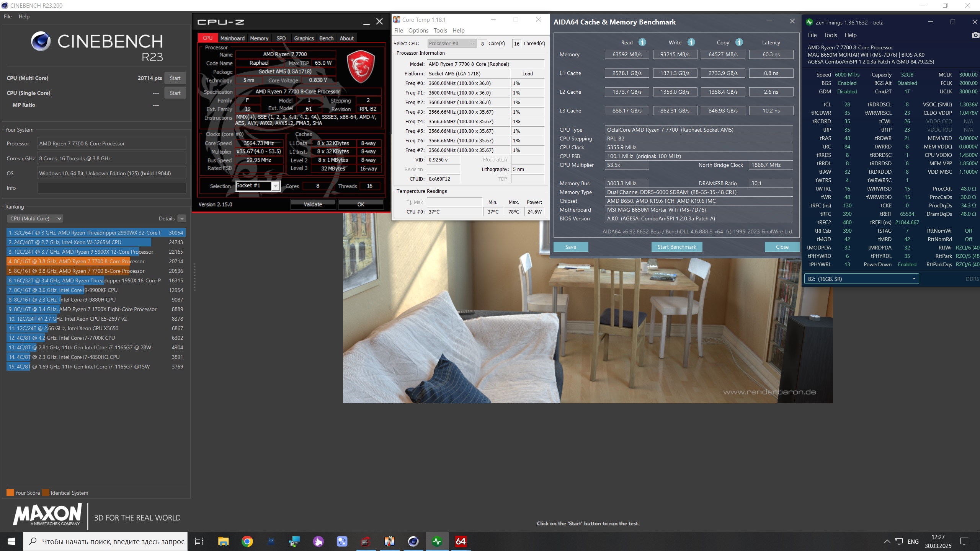Expand the Socket #1 selection dropdown
The width and height of the screenshot is (980, 551).
click(x=275, y=186)
